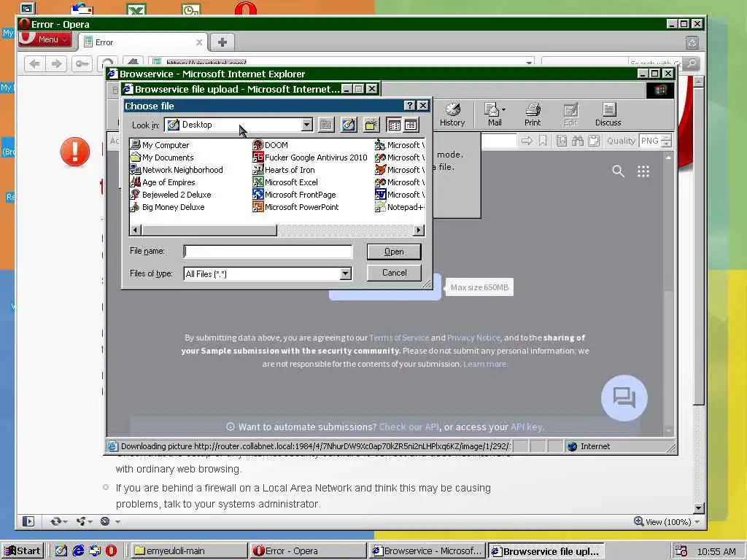Adjust the Quality PNG stepper

tap(667, 141)
